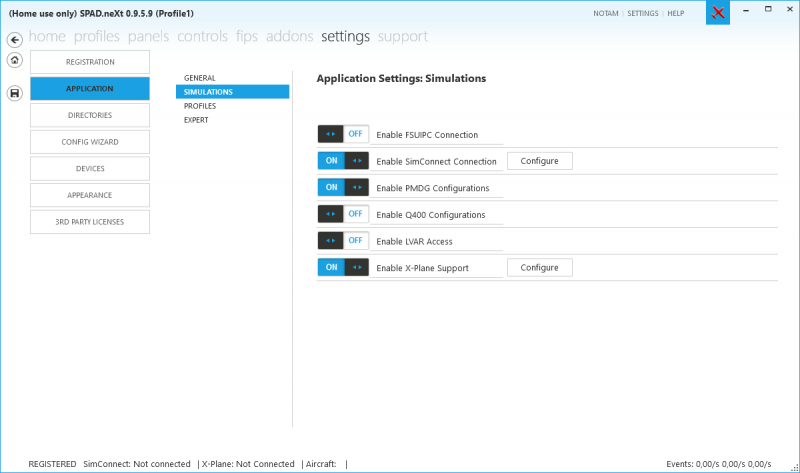Turn off SimConnect Connection toggle
The width and height of the screenshot is (800, 473).
click(x=343, y=161)
